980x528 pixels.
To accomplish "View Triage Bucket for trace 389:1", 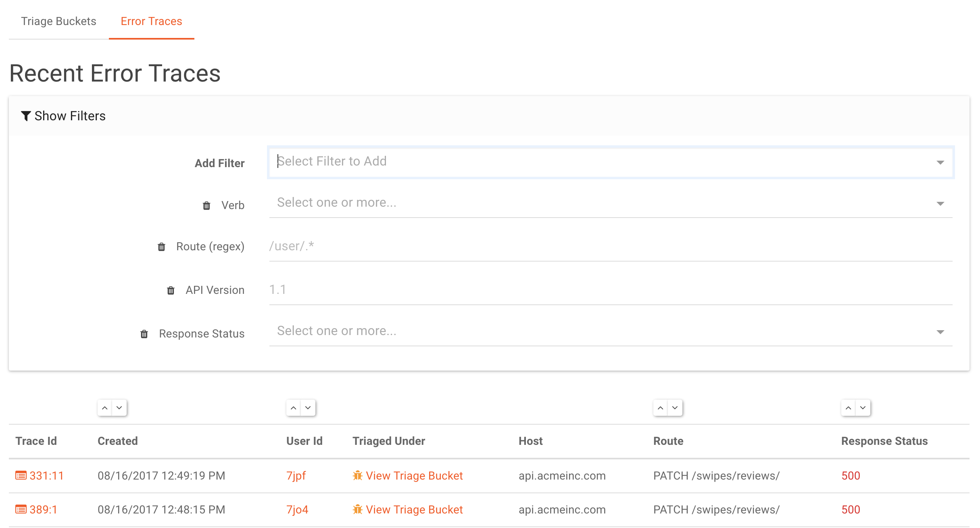I will click(x=414, y=509).
